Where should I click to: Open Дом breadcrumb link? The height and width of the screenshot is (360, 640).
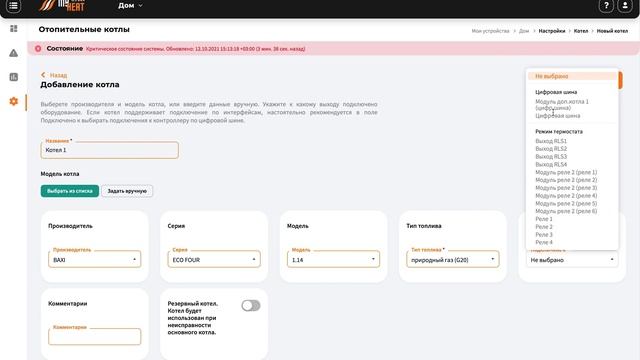coord(524,31)
